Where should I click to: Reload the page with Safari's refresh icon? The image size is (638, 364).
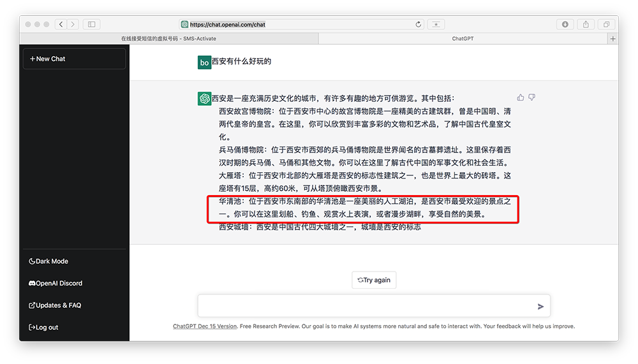coord(419,24)
